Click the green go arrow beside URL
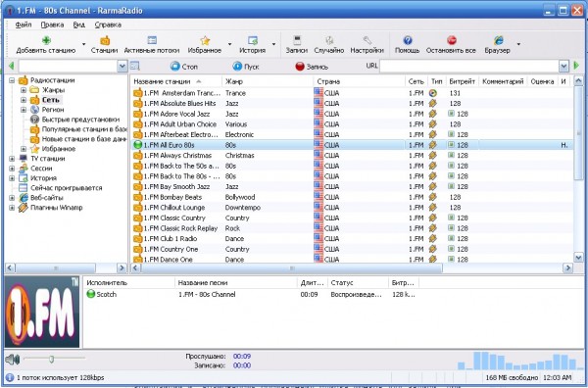The image size is (588, 388). point(576,66)
